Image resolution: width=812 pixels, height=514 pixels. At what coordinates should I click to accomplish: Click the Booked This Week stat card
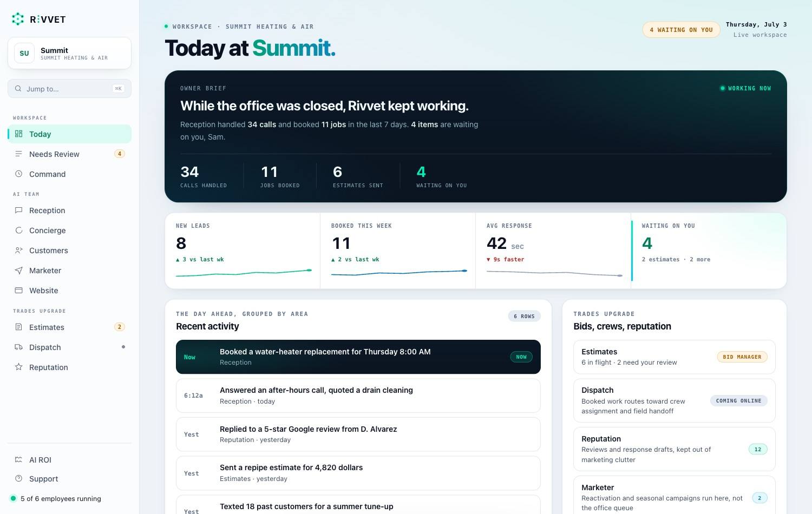398,251
